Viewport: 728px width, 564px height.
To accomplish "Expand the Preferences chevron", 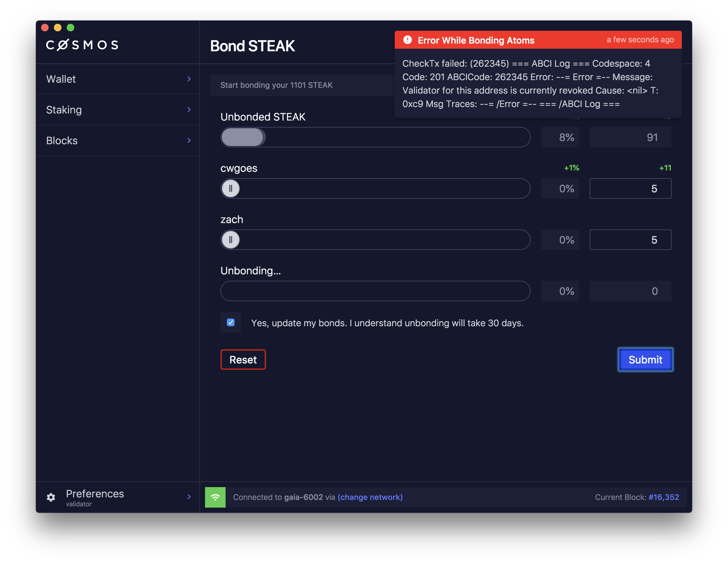I will point(189,497).
